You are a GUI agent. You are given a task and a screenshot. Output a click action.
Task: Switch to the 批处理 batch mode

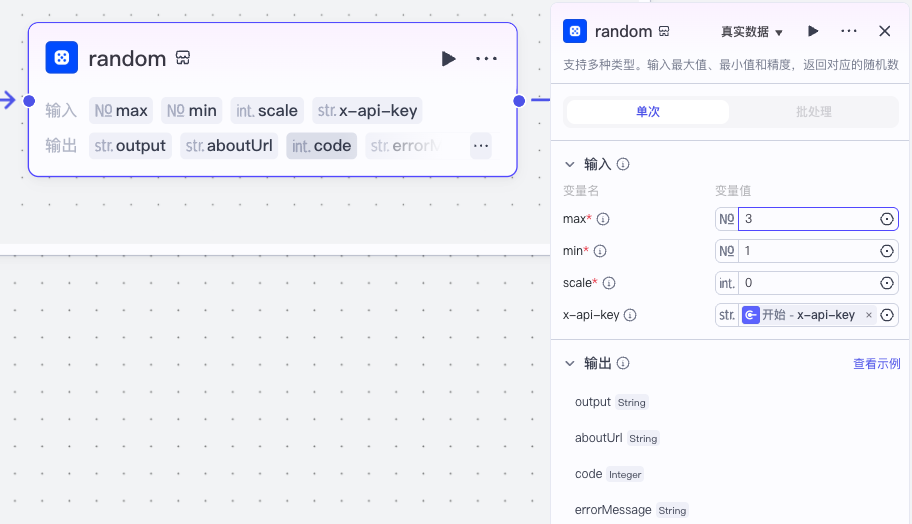click(x=813, y=112)
